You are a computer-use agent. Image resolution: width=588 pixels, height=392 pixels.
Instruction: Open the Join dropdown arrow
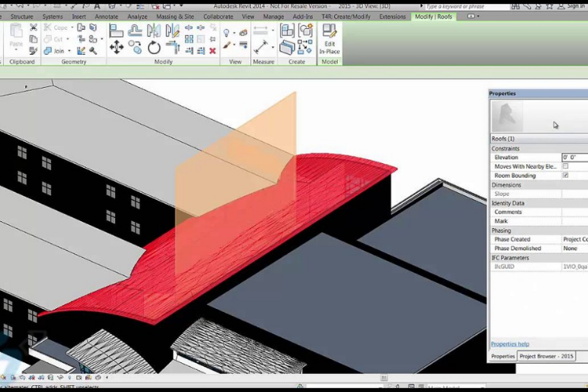[69, 51]
